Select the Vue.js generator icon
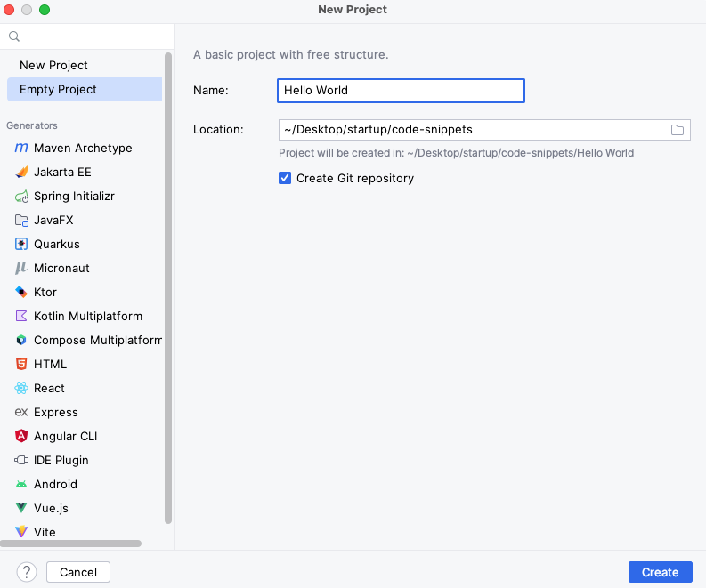This screenshot has height=588, width=706. pyautogui.click(x=21, y=508)
